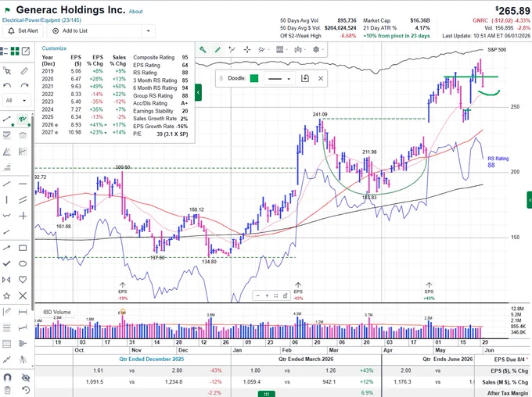
Task: Toggle the green pencil drawing mode
Action: [x=217, y=50]
